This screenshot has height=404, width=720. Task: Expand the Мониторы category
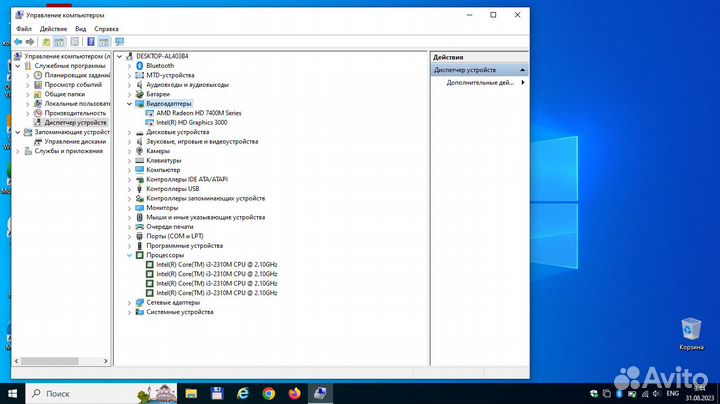tap(129, 208)
